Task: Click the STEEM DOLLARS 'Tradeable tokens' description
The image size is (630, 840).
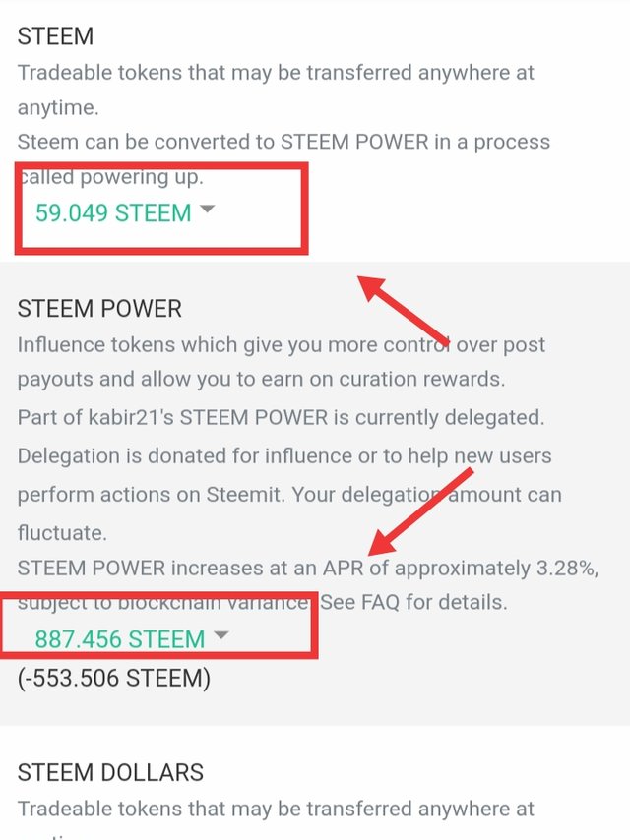Action: [x=276, y=809]
